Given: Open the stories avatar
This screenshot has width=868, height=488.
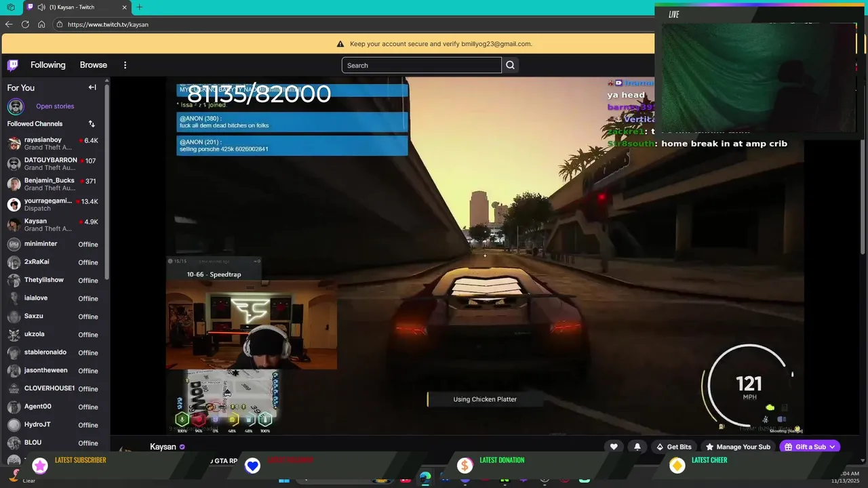Looking at the screenshot, I should tap(16, 106).
